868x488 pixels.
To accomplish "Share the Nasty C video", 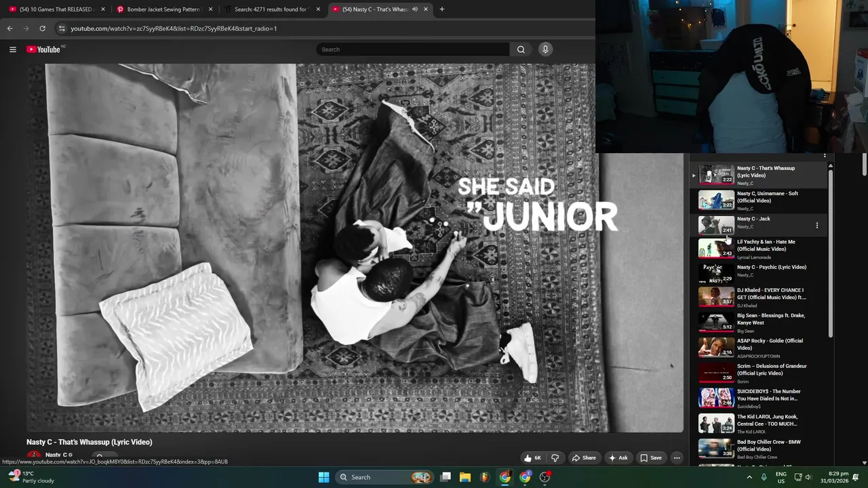I will (584, 458).
